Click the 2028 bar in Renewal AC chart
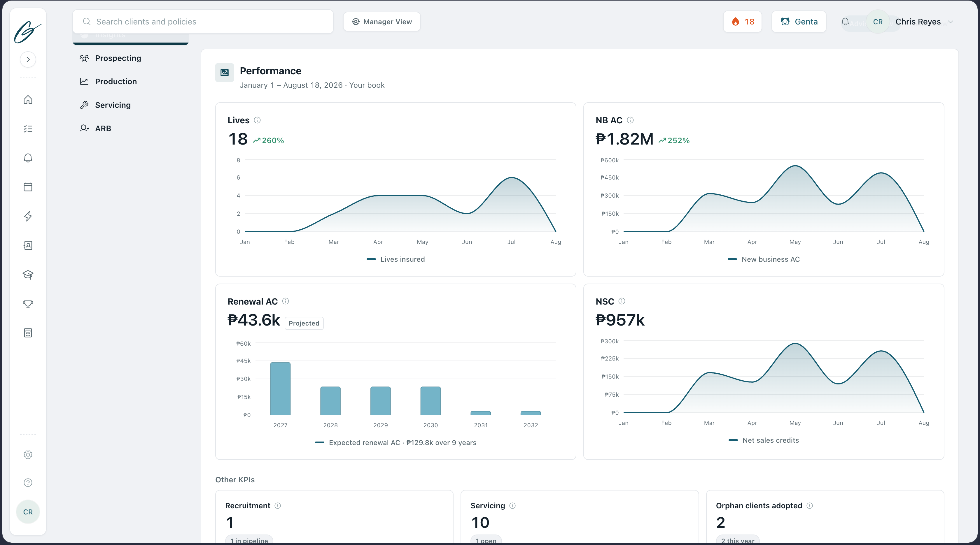This screenshot has height=545, width=980. click(x=330, y=400)
